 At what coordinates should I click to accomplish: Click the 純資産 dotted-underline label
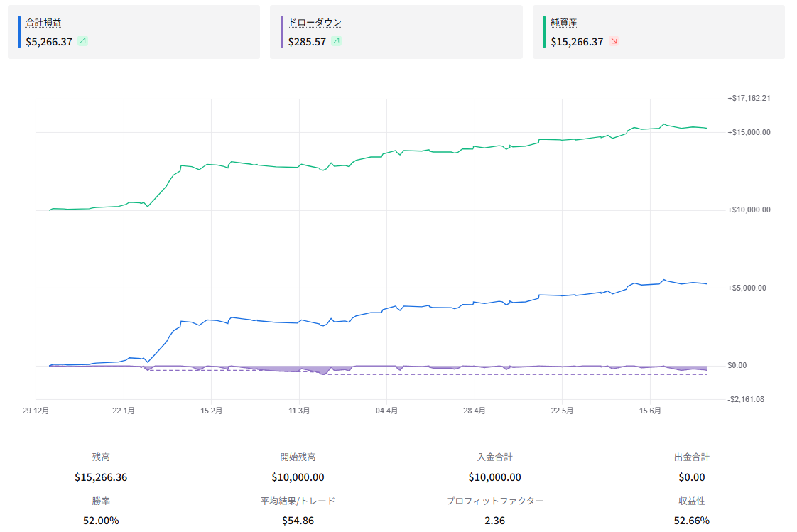pyautogui.click(x=564, y=22)
